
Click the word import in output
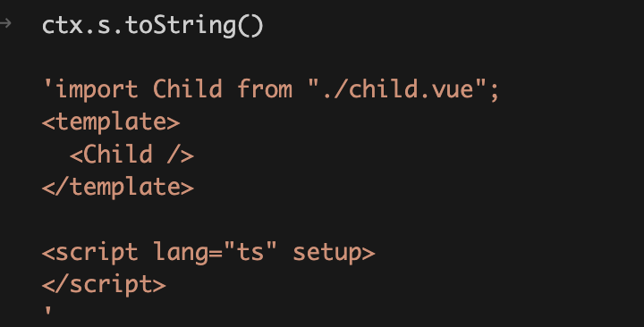coord(97,90)
